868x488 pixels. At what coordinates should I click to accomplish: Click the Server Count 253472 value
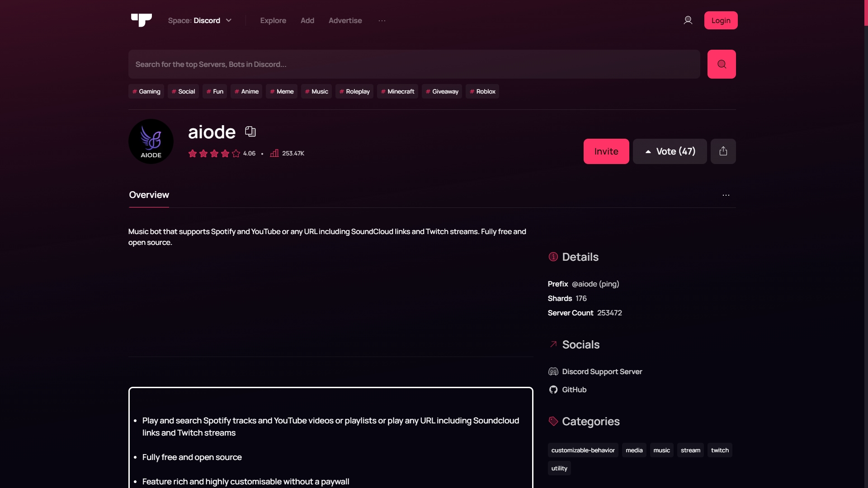609,313
